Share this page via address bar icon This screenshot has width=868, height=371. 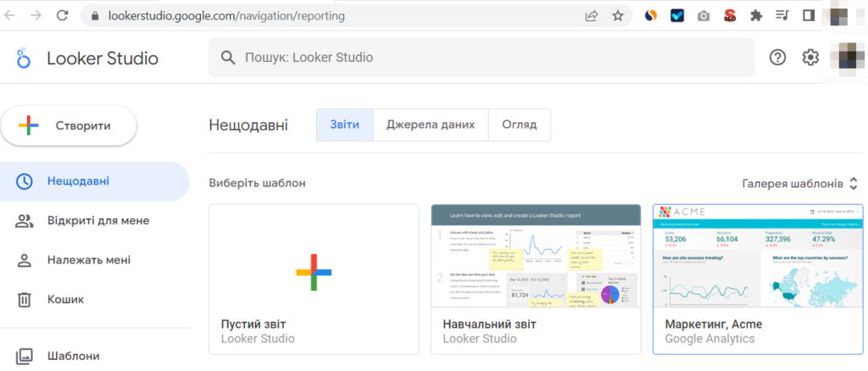point(592,16)
